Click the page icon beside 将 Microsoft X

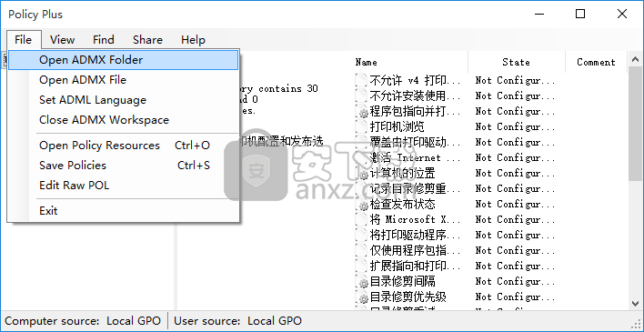pyautogui.click(x=362, y=219)
